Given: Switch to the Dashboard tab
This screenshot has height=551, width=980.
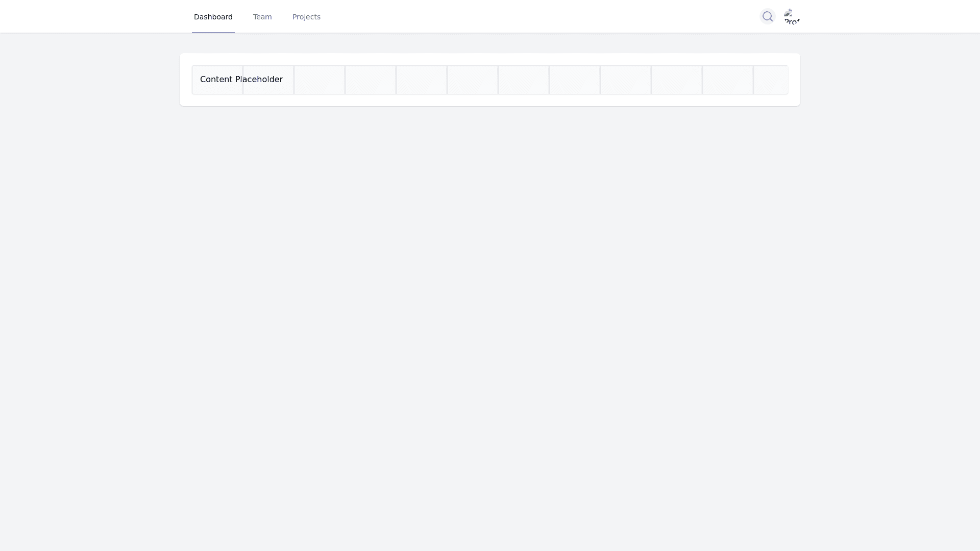Looking at the screenshot, I should point(213,17).
